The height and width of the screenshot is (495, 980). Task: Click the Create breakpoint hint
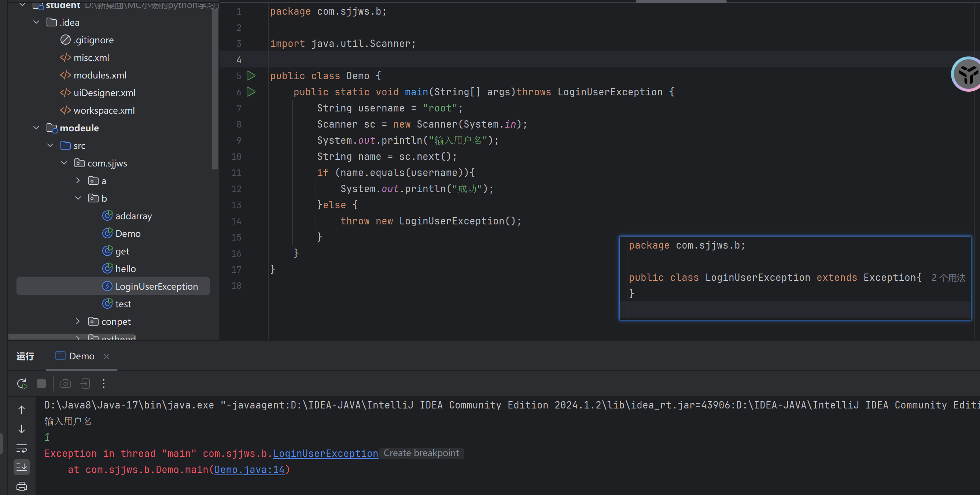coord(421,453)
